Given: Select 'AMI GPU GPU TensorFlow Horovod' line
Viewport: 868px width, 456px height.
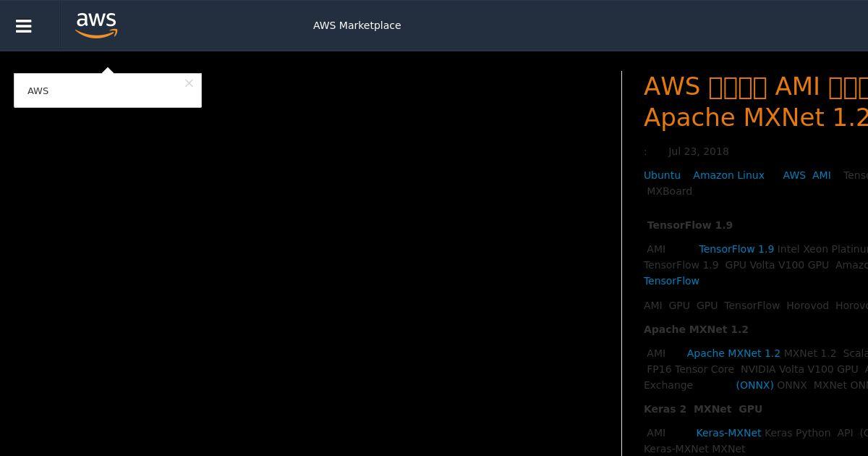Looking at the screenshot, I should (756, 305).
